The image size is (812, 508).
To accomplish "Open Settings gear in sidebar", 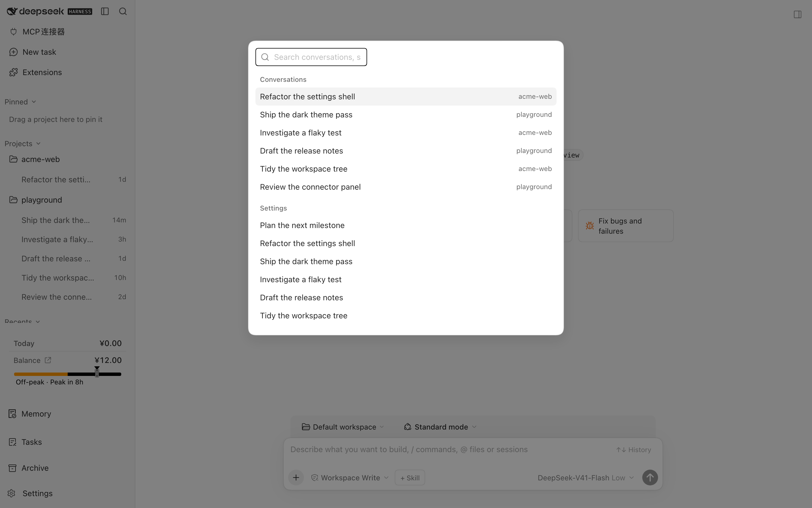I will coord(11,493).
